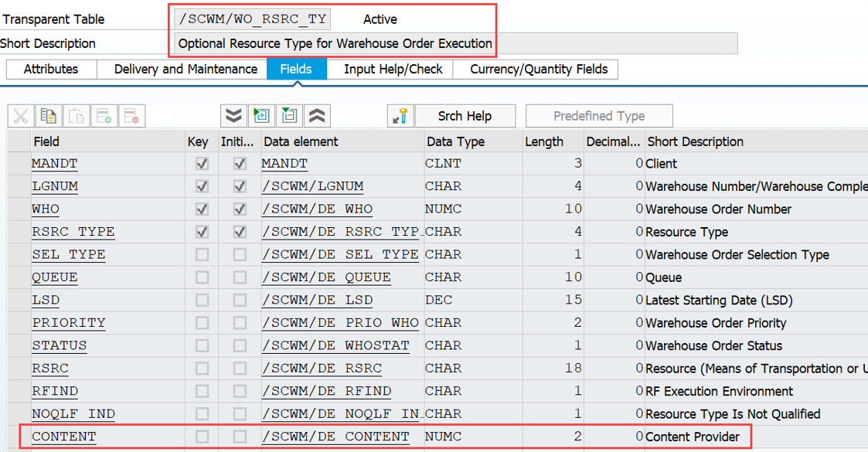Click the Copy rows icon
Viewport: 868px width, 452px height.
click(x=49, y=116)
